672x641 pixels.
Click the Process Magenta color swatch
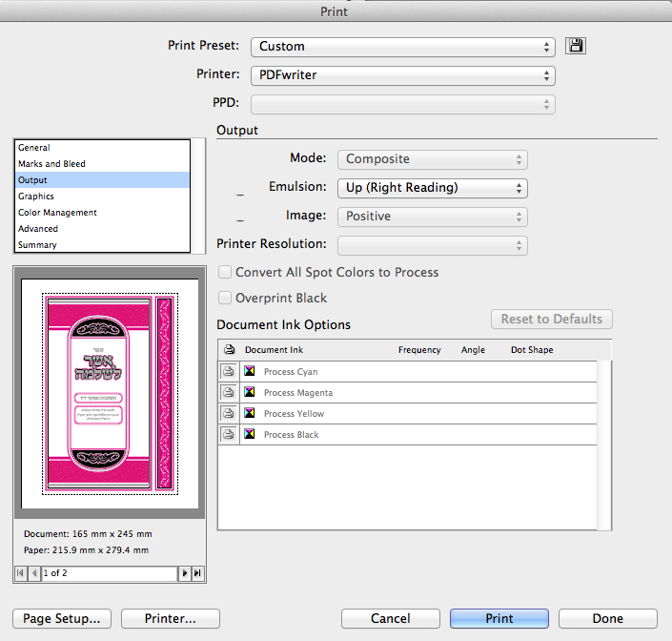[x=250, y=392]
